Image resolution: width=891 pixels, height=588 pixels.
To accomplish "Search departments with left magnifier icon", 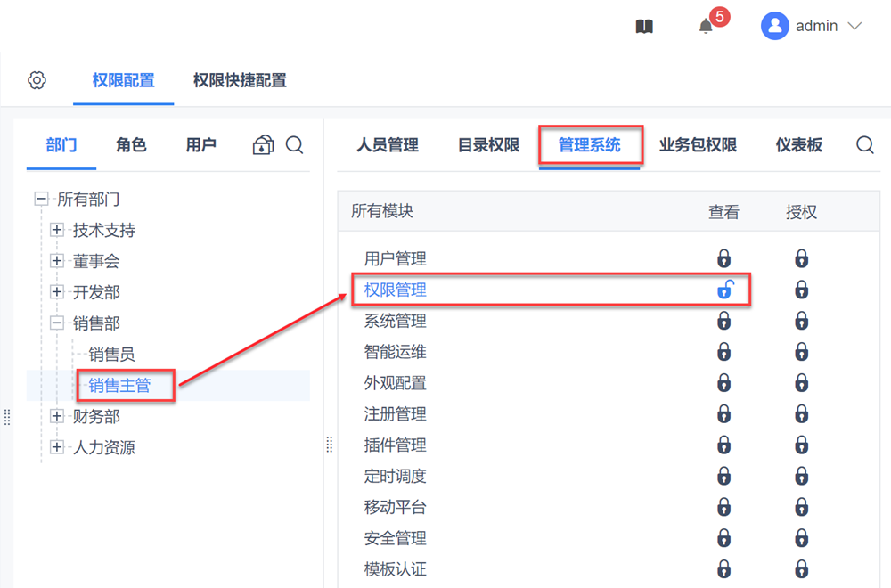I will tap(295, 145).
